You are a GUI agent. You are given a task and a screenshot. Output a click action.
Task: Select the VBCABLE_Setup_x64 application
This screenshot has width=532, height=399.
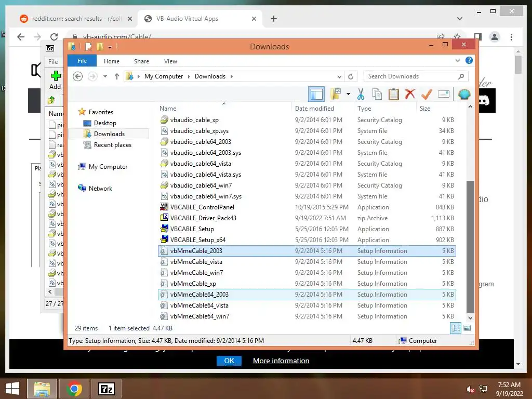(x=307, y=240)
